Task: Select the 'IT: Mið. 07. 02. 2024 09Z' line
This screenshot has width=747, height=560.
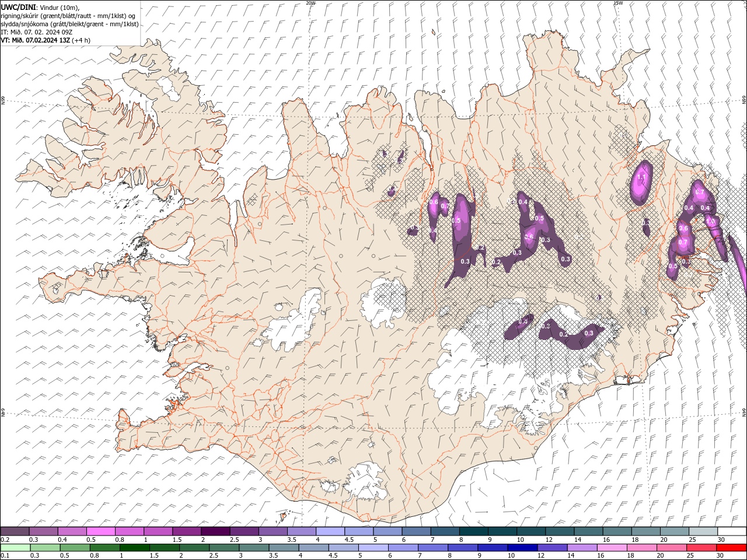Action: coord(36,32)
